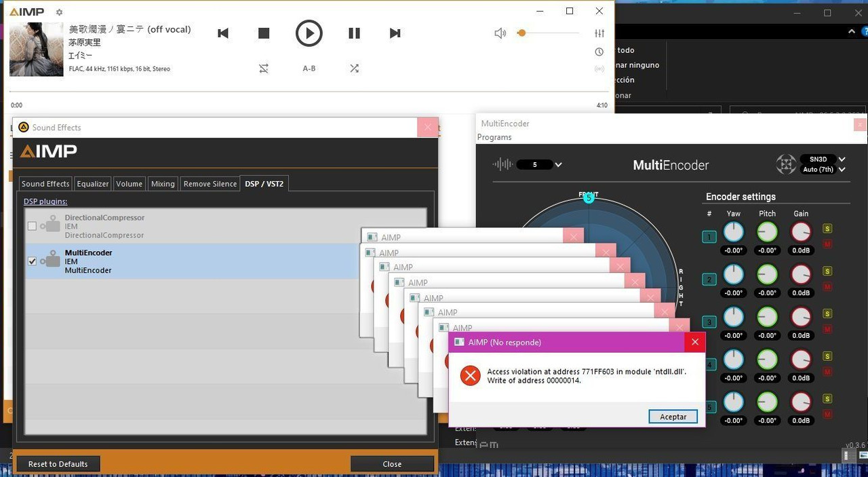Image resolution: width=868 pixels, height=477 pixels.
Task: Toggle shuffle playback icon
Action: click(x=354, y=69)
